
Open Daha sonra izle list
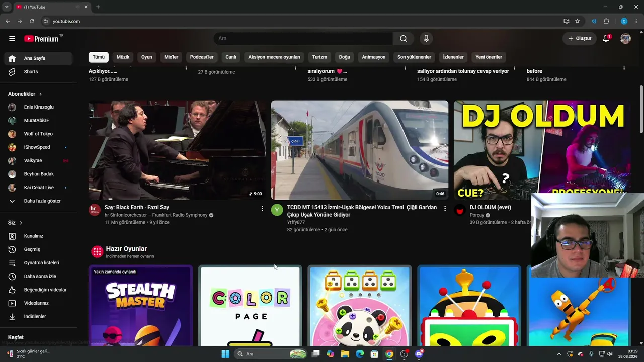[38, 277]
